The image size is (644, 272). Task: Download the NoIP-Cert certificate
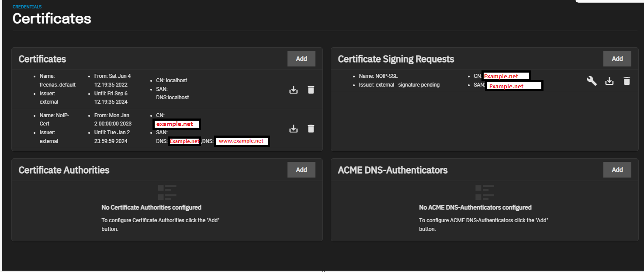coord(294,129)
